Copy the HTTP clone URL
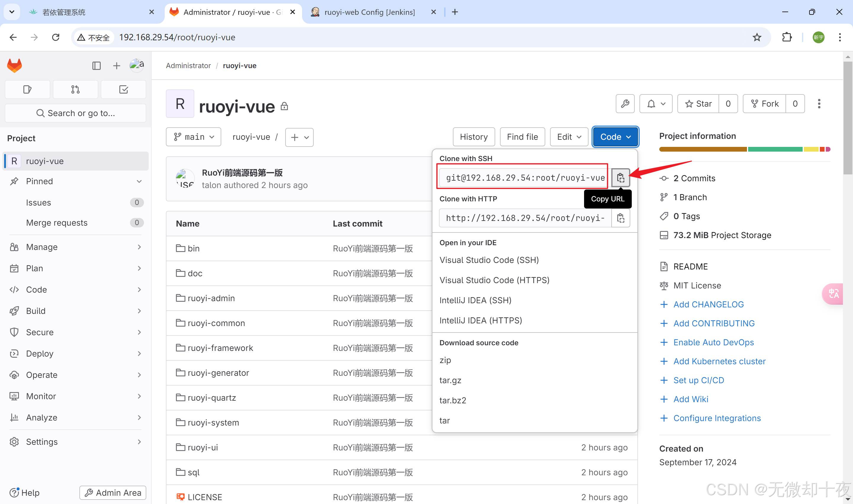This screenshot has width=853, height=504. pos(620,218)
